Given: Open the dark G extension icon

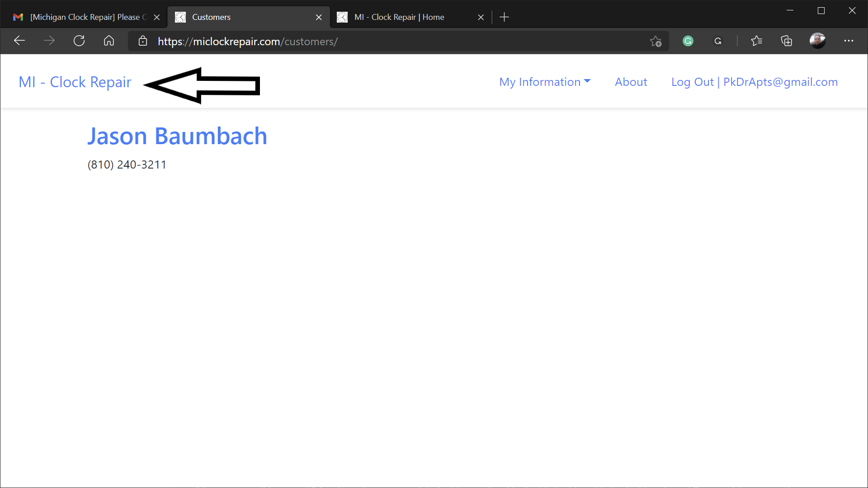Looking at the screenshot, I should tap(718, 41).
